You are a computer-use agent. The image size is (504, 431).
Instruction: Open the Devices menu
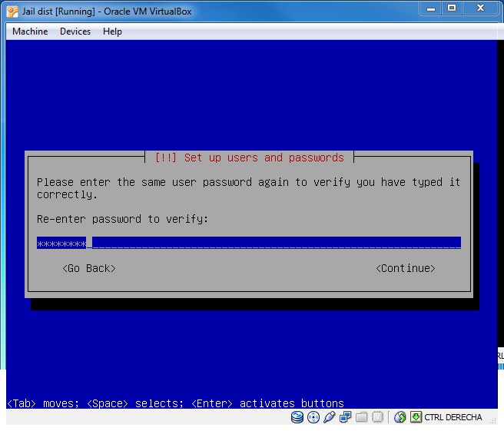coord(75,31)
